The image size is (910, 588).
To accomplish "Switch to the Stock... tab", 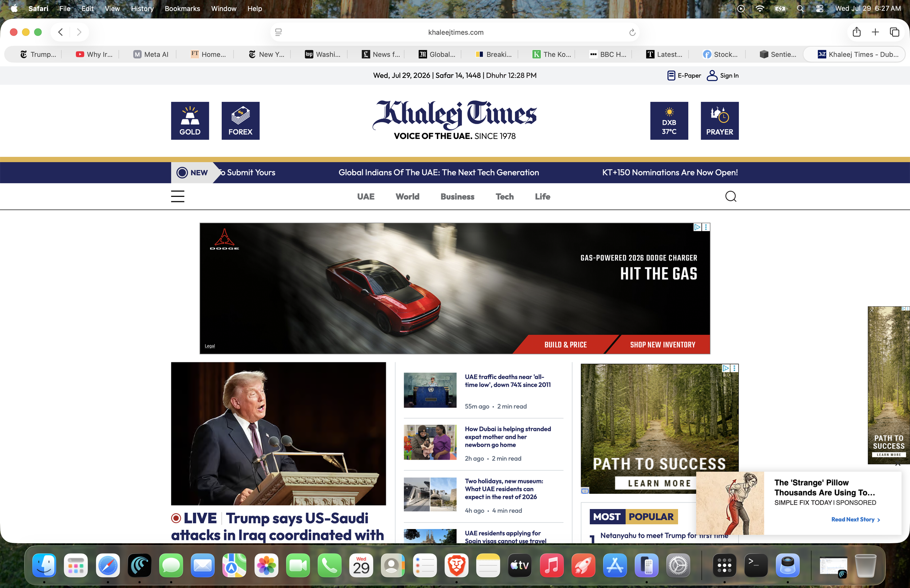I will point(721,54).
